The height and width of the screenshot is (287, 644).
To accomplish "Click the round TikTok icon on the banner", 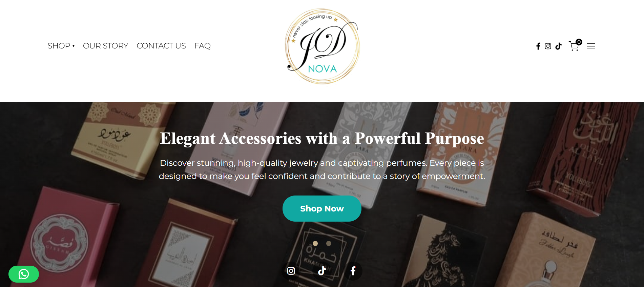I will point(322,271).
